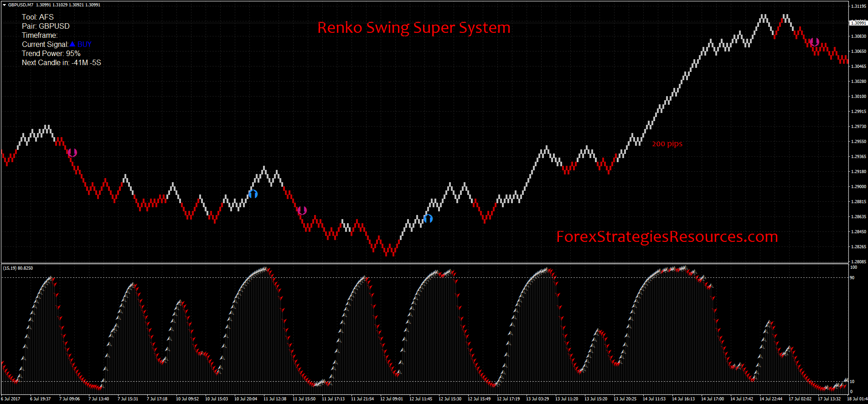Select the magenta sell marker near 1.30830

pos(815,42)
